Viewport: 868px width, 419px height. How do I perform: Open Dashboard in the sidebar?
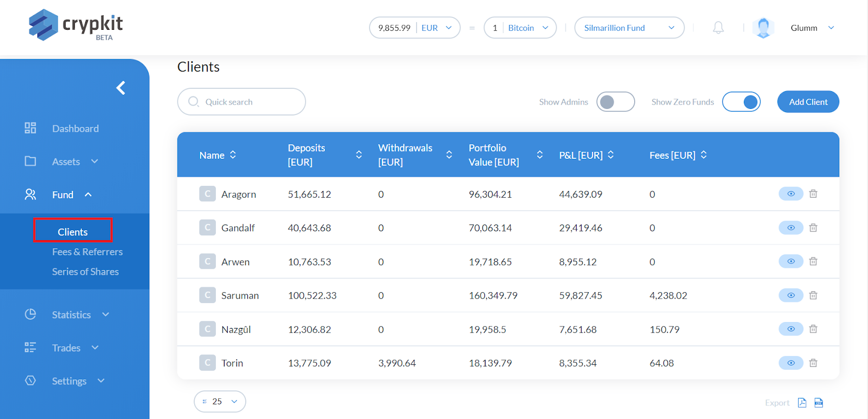point(75,128)
